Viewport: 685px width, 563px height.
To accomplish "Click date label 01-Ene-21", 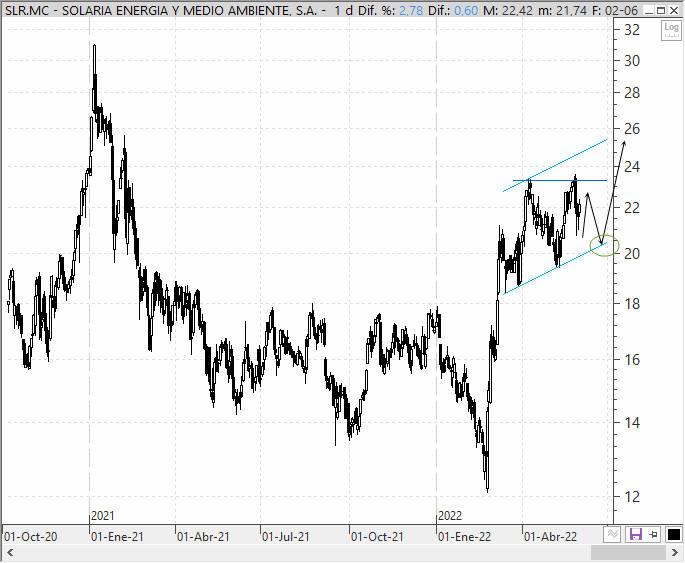I will (117, 536).
